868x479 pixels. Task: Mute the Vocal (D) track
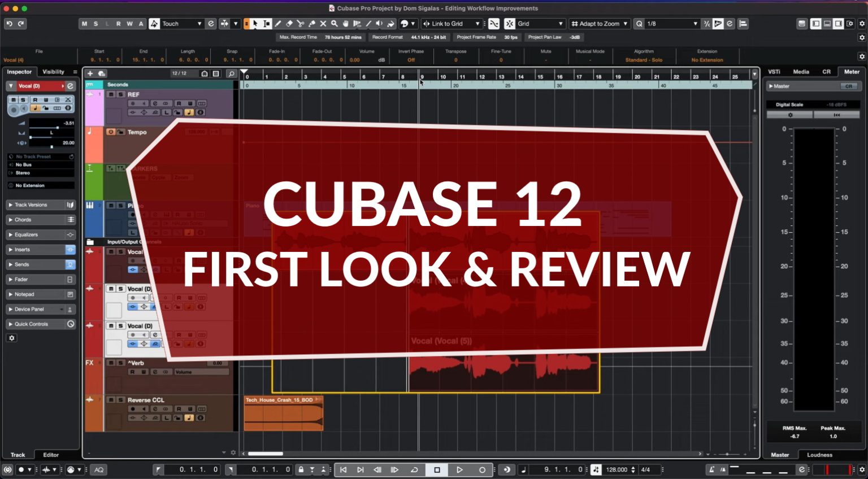click(14, 100)
